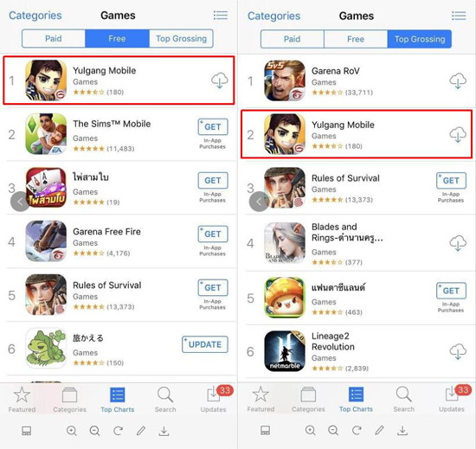The height and width of the screenshot is (449, 476).
Task: Download Yulgang Mobile via cloud icon in Free chart
Action: pos(220,80)
